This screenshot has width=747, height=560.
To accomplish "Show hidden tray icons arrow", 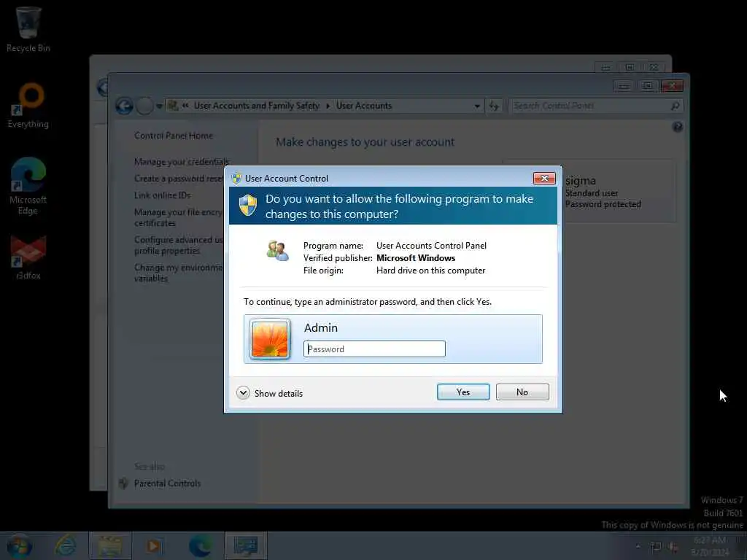I will click(x=638, y=545).
